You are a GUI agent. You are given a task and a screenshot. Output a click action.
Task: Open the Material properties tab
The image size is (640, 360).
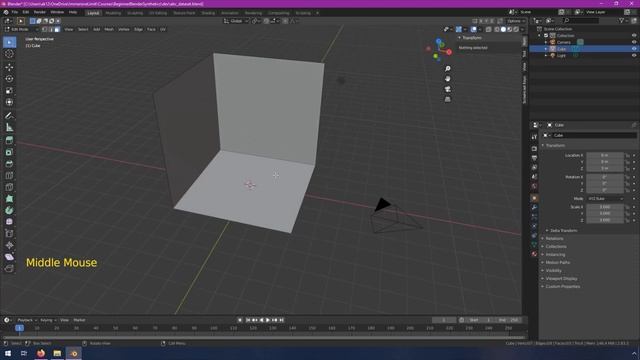pos(534,254)
